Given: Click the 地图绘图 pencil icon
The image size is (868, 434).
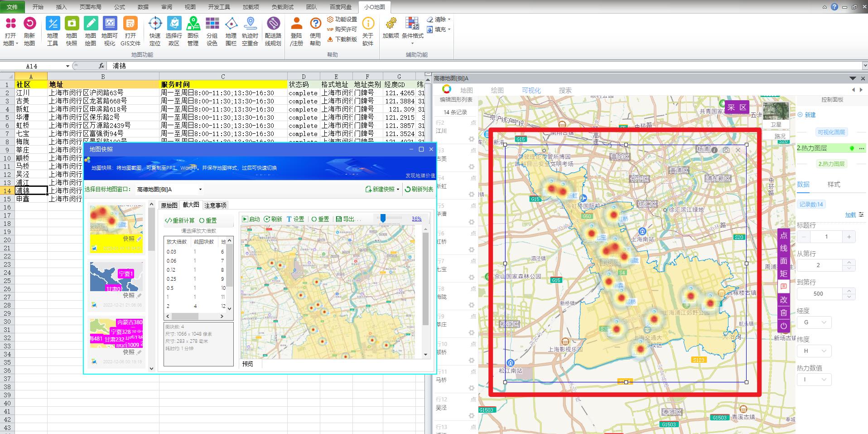Looking at the screenshot, I should (x=91, y=24).
